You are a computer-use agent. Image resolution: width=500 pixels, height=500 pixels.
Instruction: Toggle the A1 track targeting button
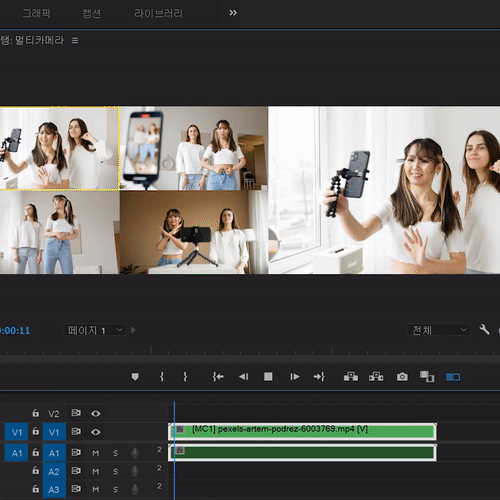point(54,453)
